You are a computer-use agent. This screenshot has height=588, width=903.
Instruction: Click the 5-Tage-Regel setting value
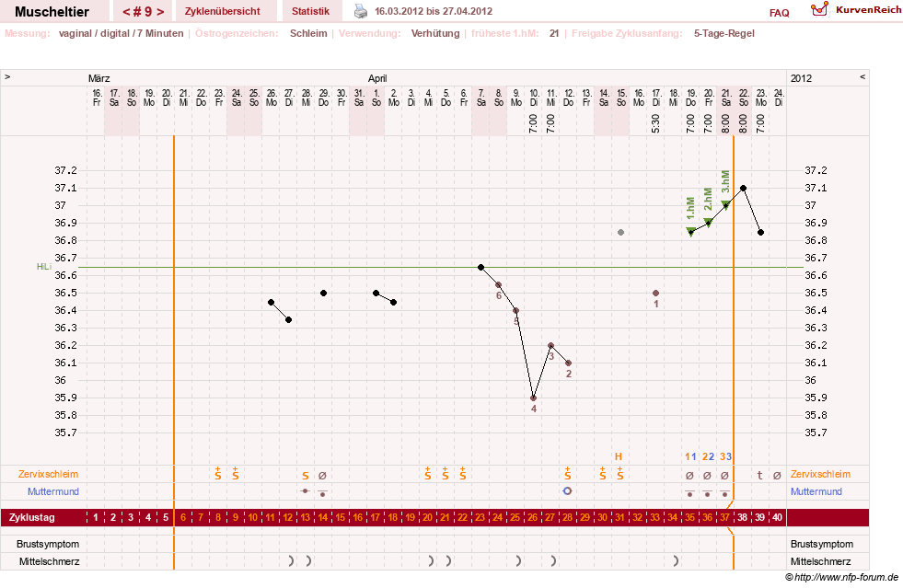724,33
